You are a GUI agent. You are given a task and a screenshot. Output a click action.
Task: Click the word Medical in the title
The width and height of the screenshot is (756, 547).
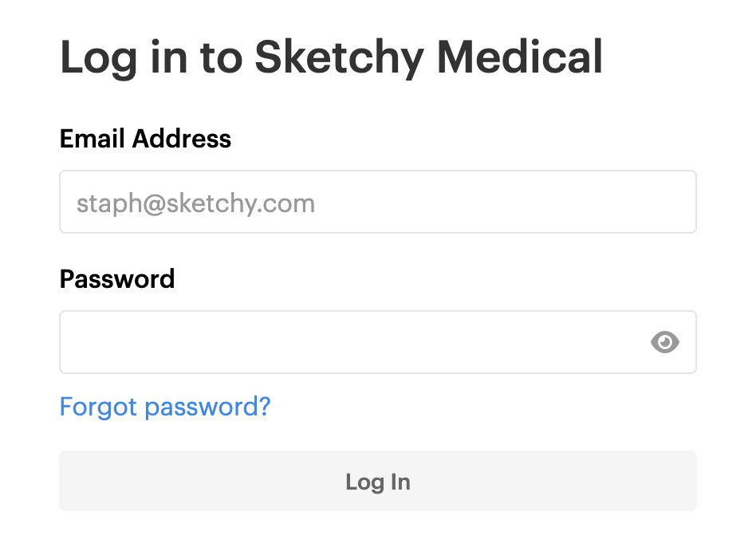click(520, 57)
